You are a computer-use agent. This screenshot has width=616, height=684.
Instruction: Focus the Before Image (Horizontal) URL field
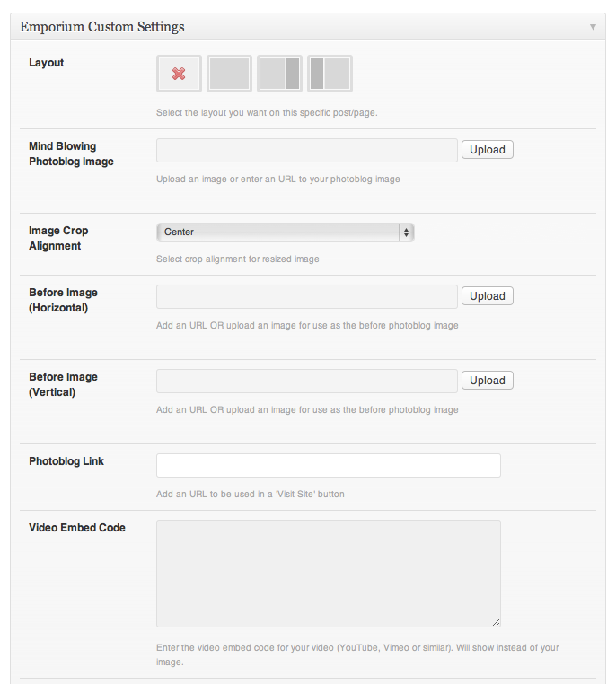click(306, 296)
